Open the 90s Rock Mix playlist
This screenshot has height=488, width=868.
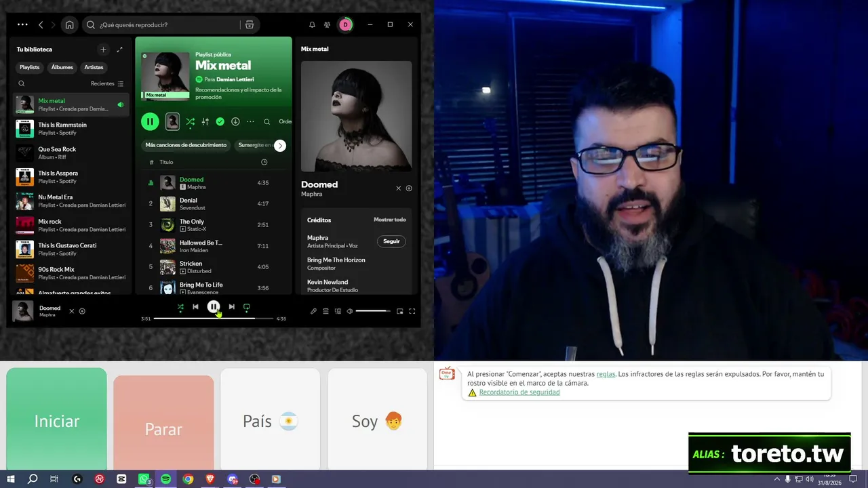[71, 273]
